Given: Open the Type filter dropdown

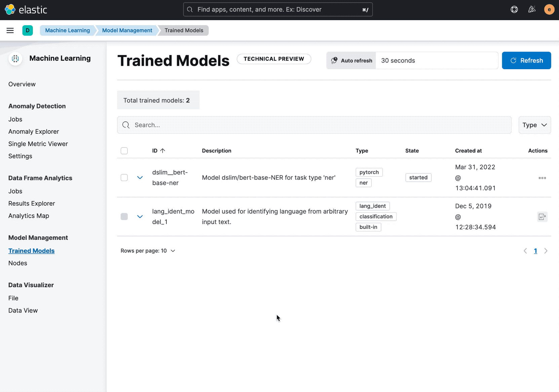Looking at the screenshot, I should point(534,125).
